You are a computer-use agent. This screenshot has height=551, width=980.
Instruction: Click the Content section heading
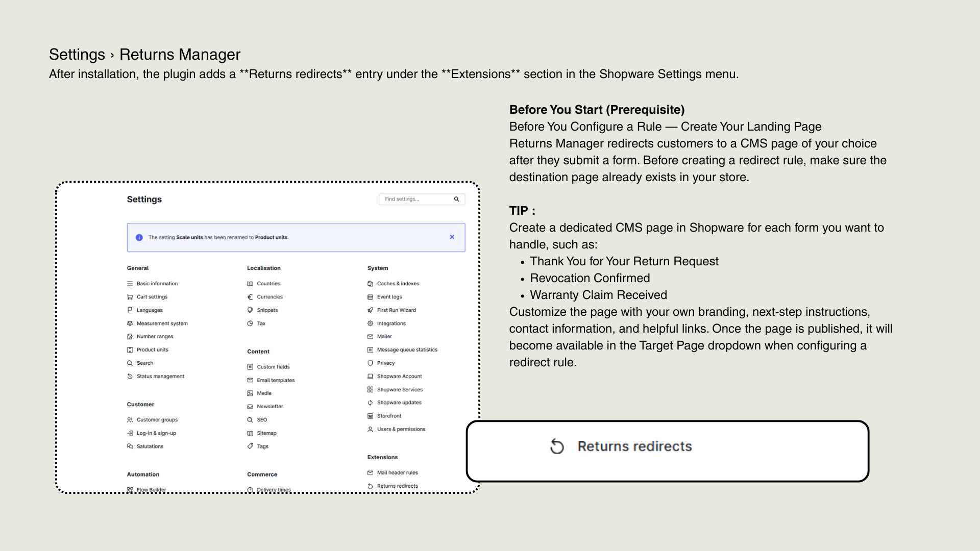tap(258, 352)
